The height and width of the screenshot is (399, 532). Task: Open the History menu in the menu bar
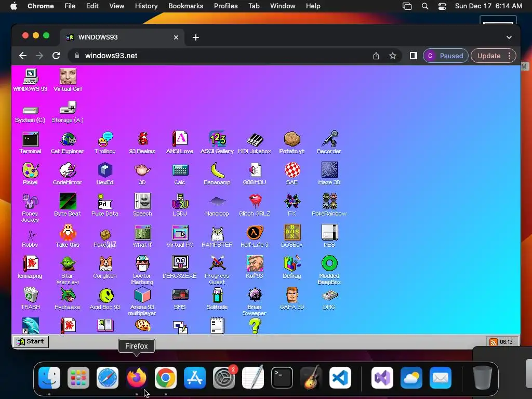point(146,6)
